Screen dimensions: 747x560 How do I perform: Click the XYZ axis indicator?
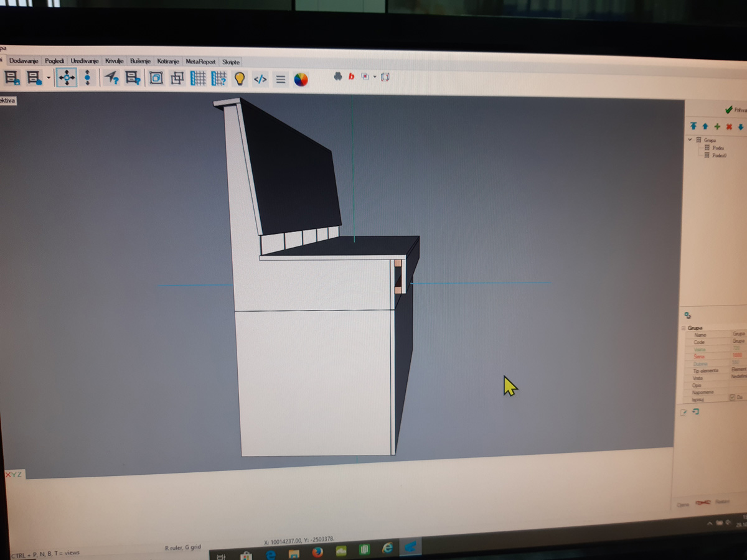(13, 474)
